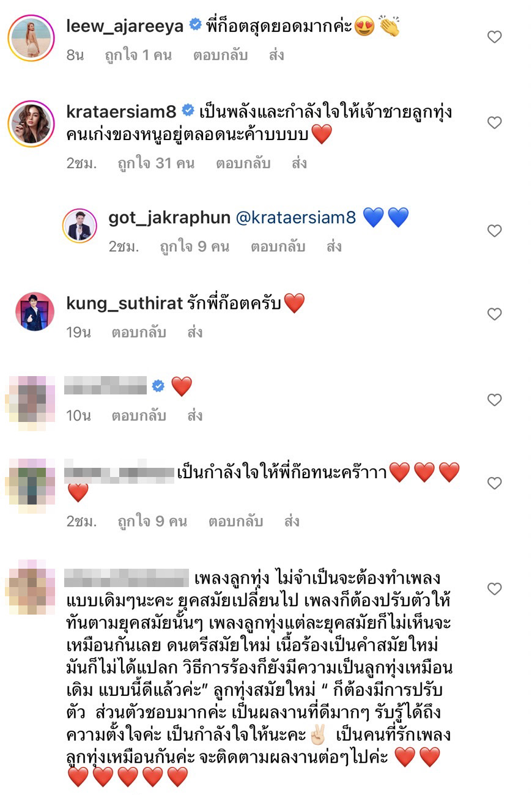Send (ส่ง) kung_suthirat's comment
The height and width of the screenshot is (795, 532).
click(194, 333)
